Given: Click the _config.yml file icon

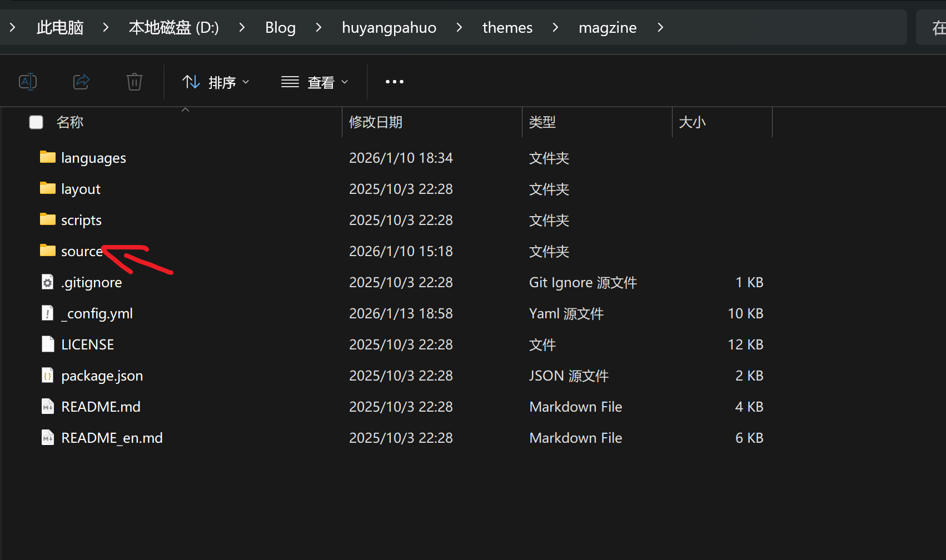Looking at the screenshot, I should tap(48, 313).
